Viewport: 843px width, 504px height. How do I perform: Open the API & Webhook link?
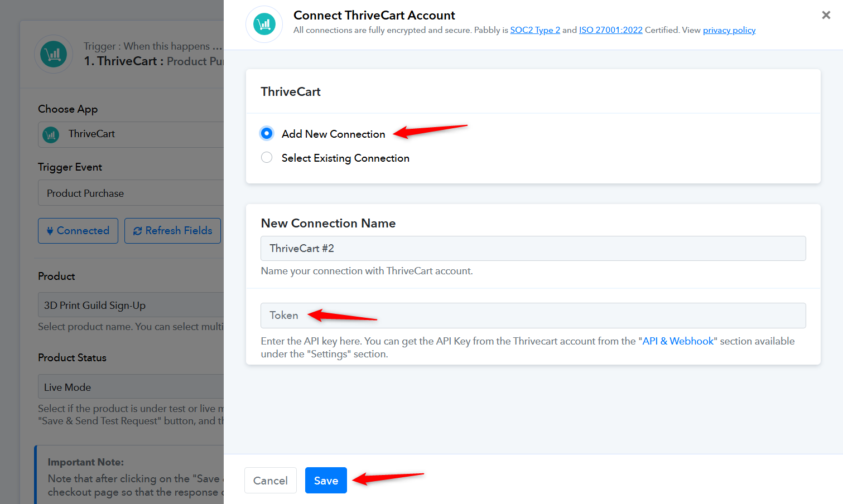[678, 341]
